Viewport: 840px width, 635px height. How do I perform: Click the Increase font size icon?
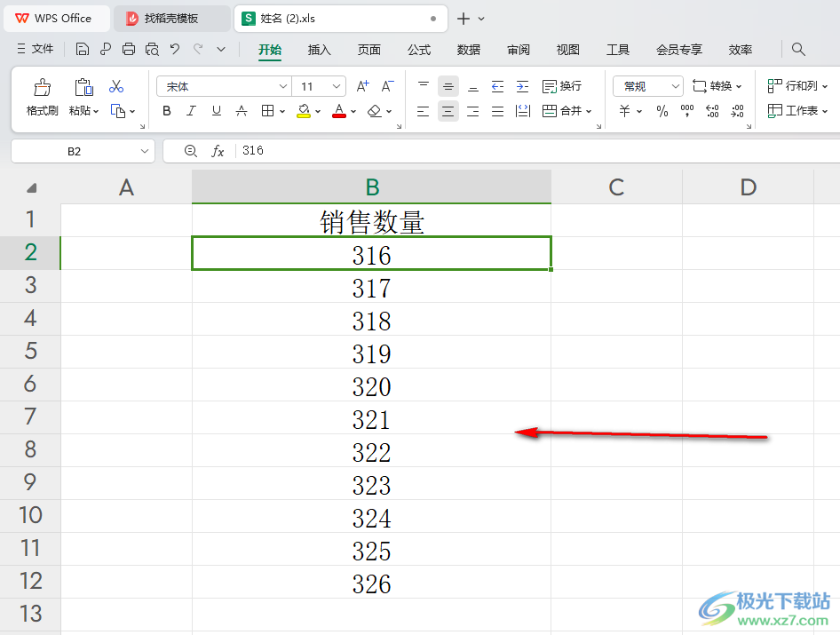(362, 87)
